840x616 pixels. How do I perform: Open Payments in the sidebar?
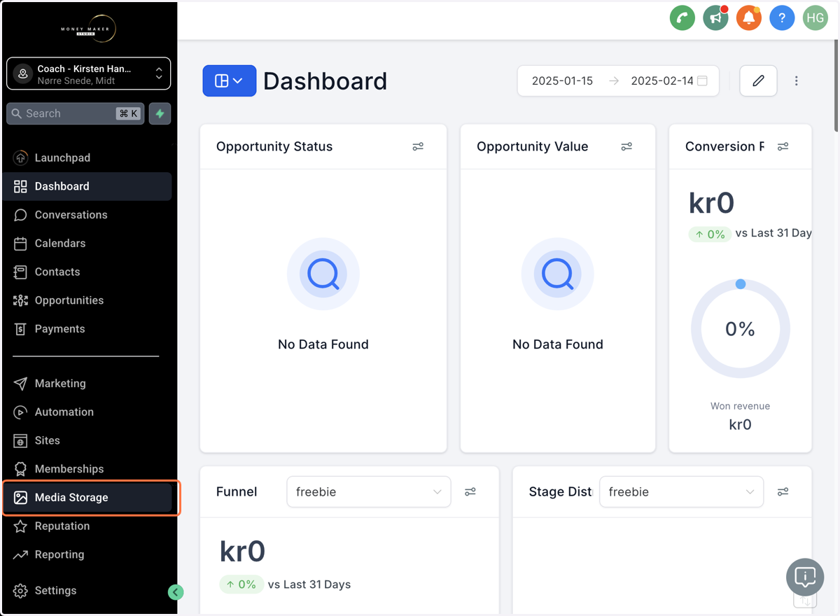[87, 329]
